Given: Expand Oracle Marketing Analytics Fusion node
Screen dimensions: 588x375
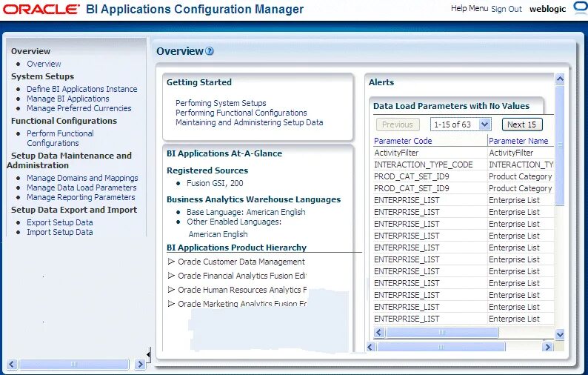Looking at the screenshot, I should pos(171,304).
